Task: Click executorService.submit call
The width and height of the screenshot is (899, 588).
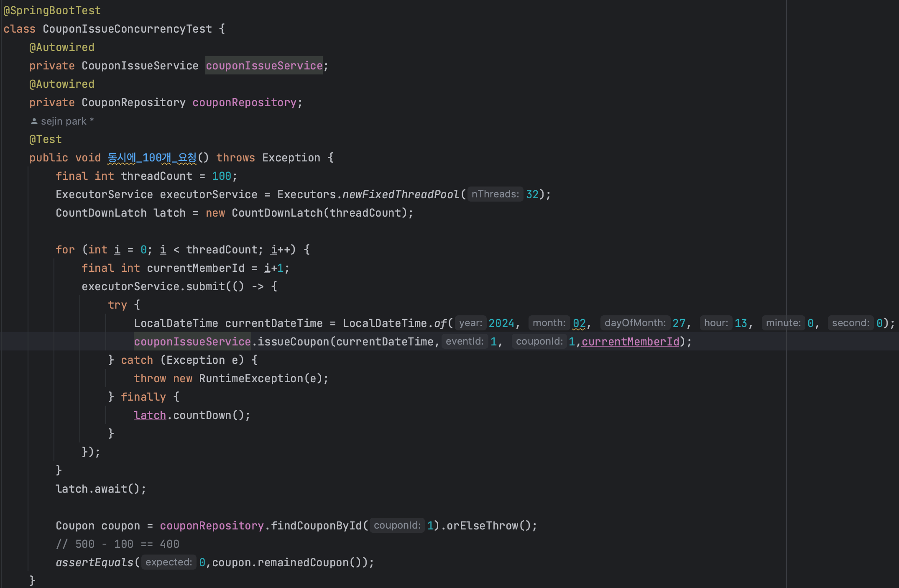Action: click(153, 286)
